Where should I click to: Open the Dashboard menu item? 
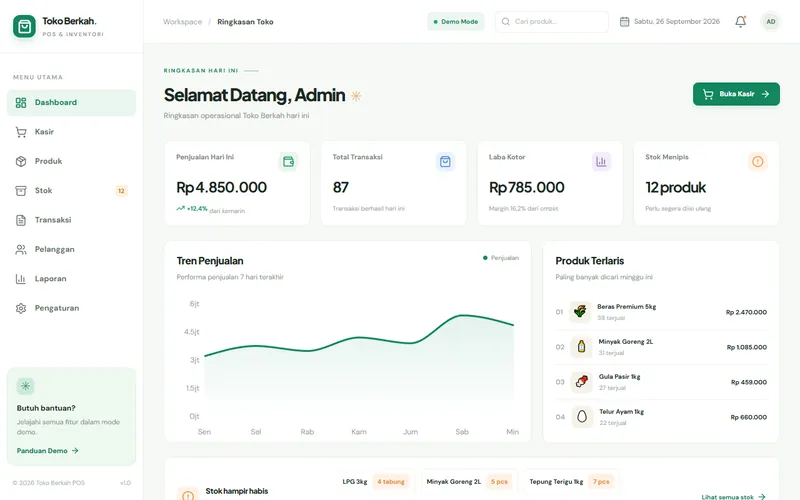71,103
